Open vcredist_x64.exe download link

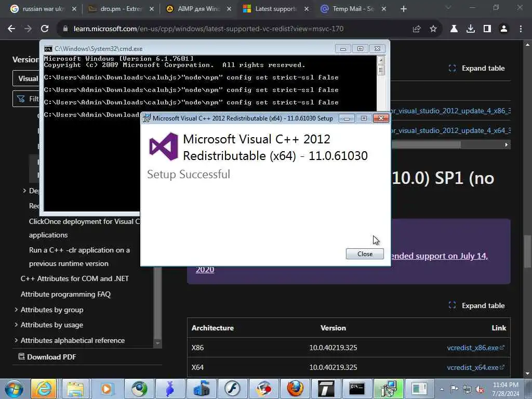pyautogui.click(x=475, y=367)
